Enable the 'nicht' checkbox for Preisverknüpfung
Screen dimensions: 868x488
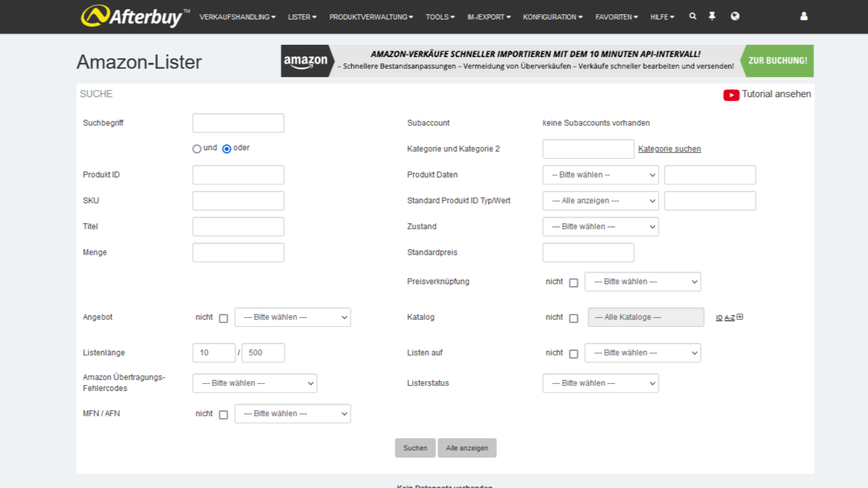pos(573,282)
